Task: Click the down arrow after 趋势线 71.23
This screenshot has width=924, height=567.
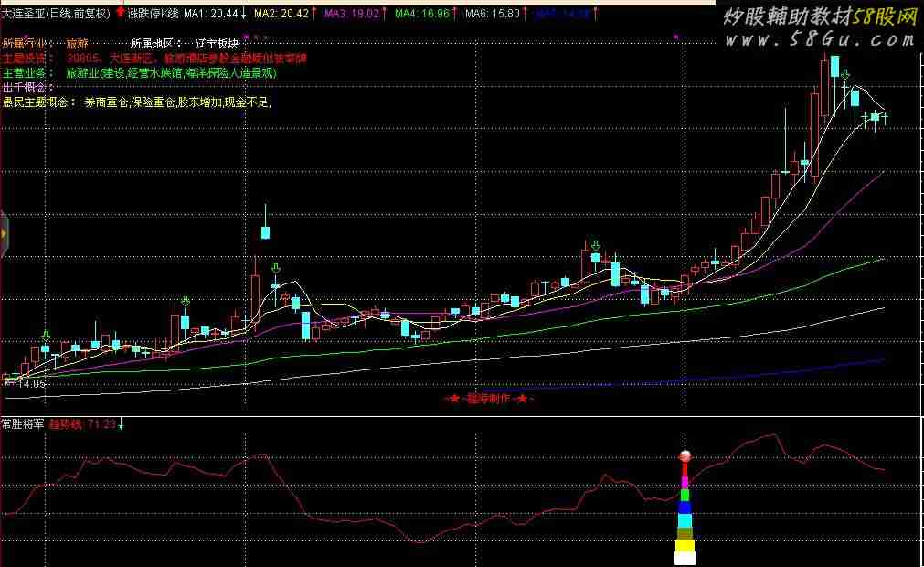Action: click(x=122, y=424)
